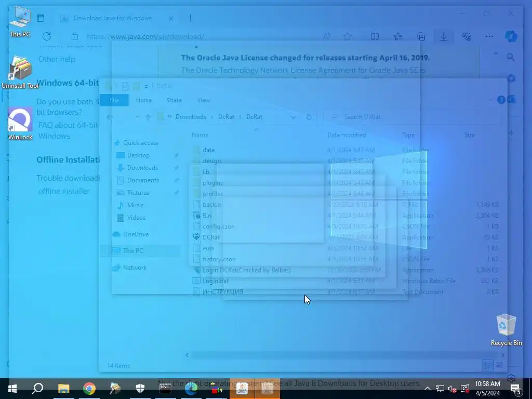
Task: Open network status tray icon
Action: 440,389
